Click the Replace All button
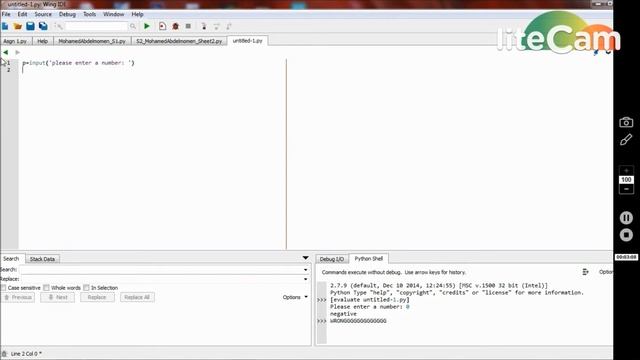The width and height of the screenshot is (640, 360). tap(137, 297)
